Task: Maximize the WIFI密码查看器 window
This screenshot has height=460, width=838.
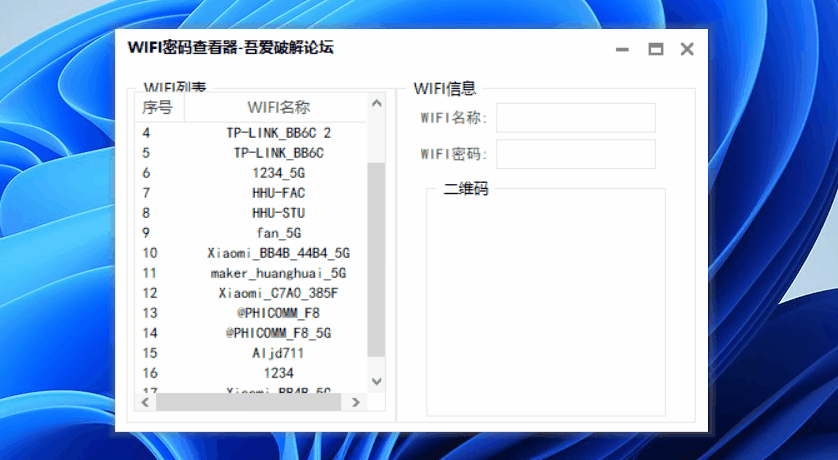Action: click(656, 49)
